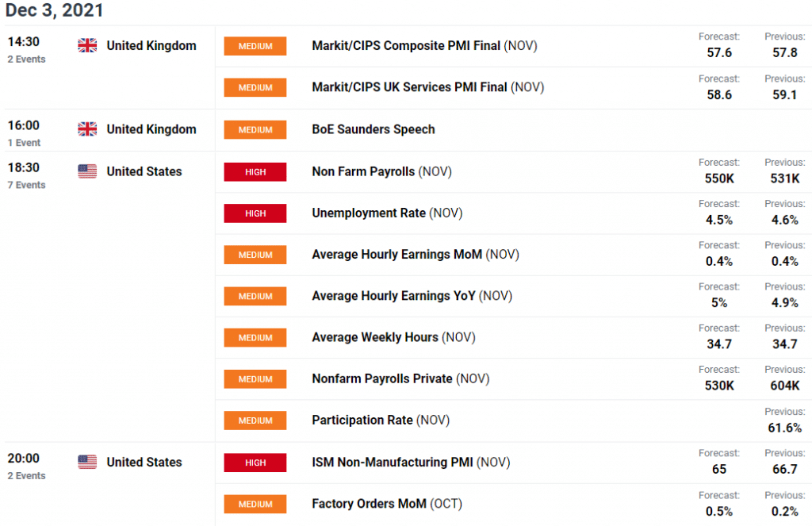Image resolution: width=812 pixels, height=526 pixels.
Task: Open Average Hourly Earnings YoY event
Action: tap(412, 296)
